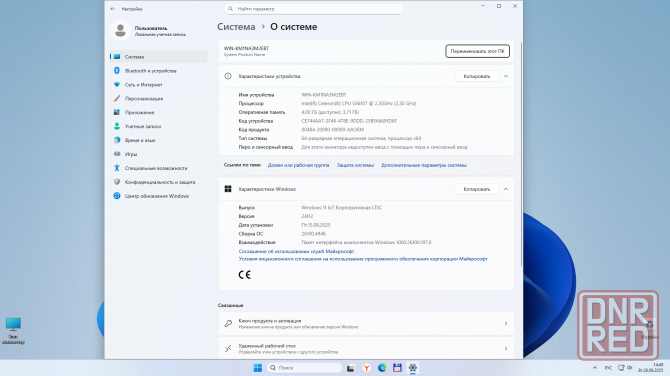
Task: Click the РУС language indicator
Action: coord(608,368)
